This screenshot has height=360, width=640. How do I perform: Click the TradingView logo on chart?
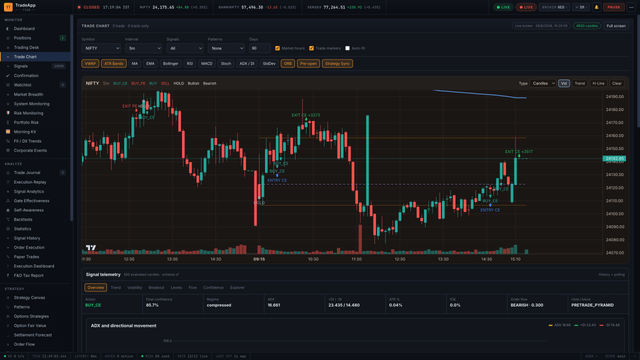click(91, 247)
